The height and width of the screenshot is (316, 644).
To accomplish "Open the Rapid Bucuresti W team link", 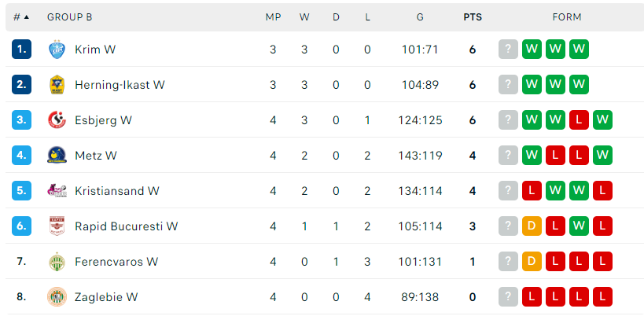I will (126, 226).
